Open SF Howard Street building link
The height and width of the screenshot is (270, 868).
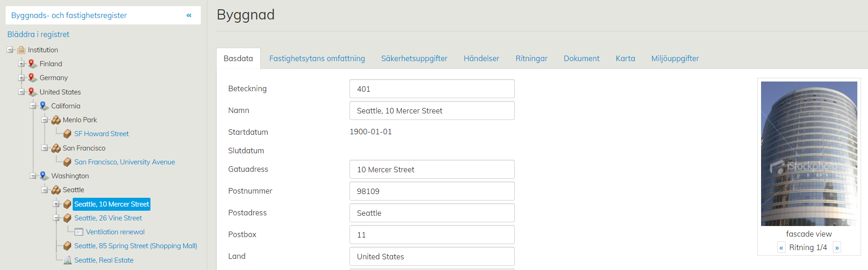click(101, 134)
